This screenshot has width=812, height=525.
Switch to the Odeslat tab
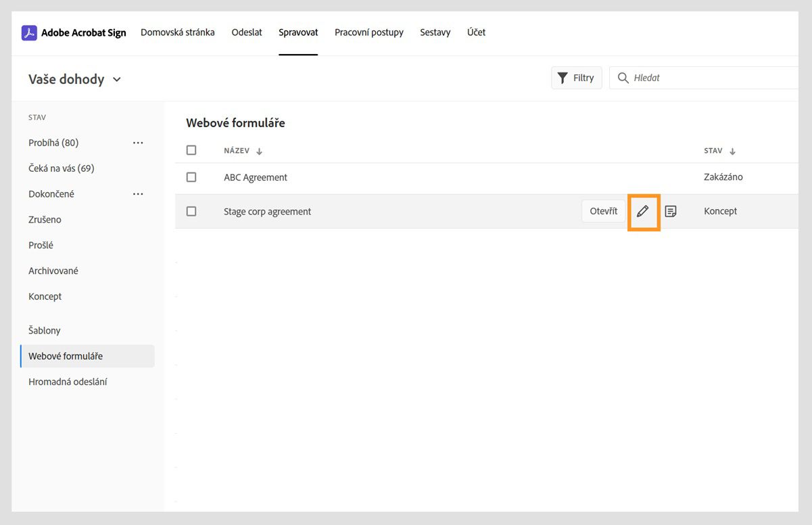(247, 32)
